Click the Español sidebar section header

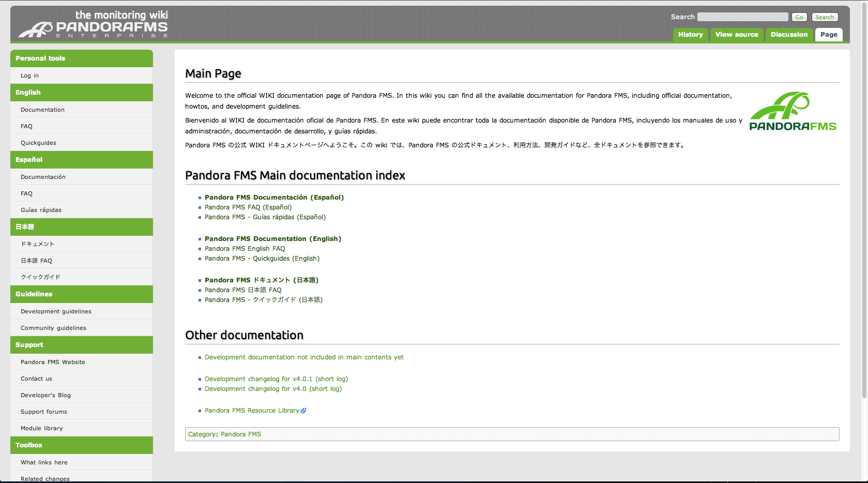point(82,160)
